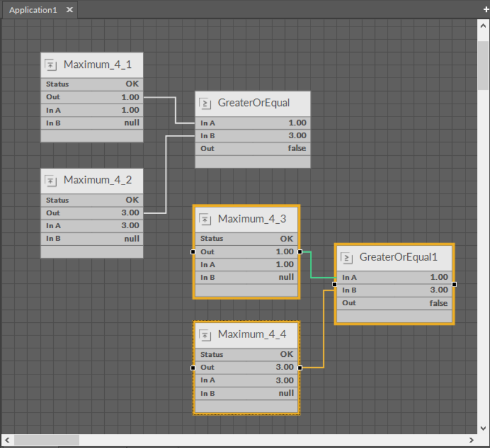This screenshot has height=448, width=490.
Task: Close the Application1 tab
Action: [70, 10]
